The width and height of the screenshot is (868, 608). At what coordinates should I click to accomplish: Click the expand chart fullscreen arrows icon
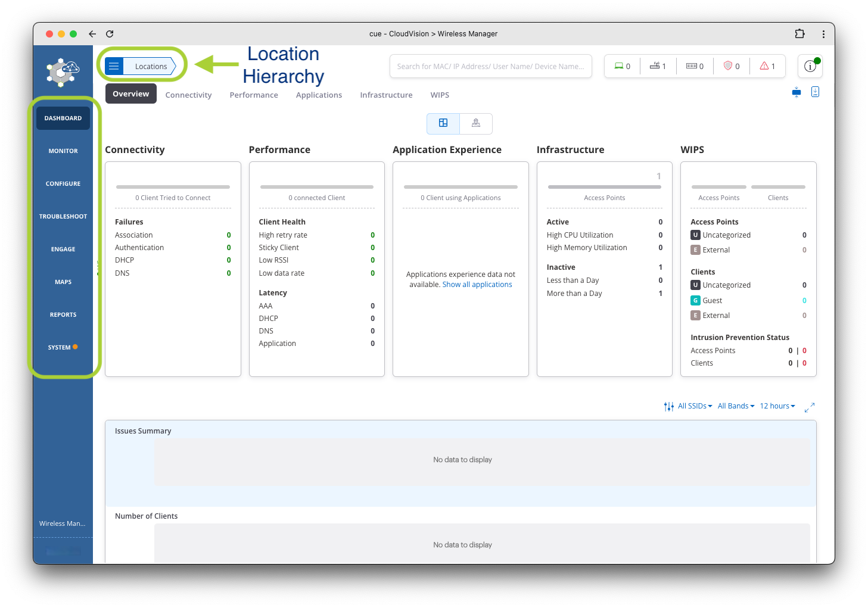809,407
